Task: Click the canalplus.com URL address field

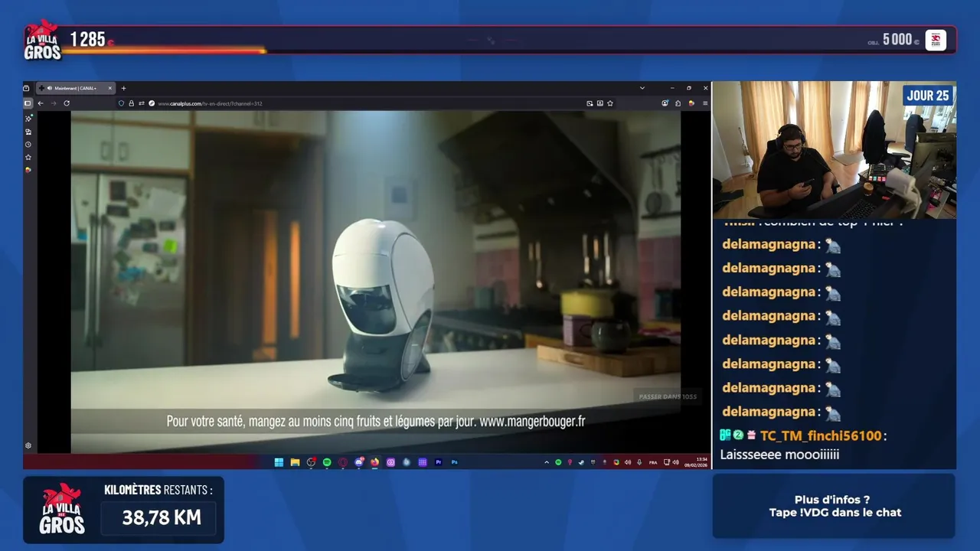Action: coord(367,103)
